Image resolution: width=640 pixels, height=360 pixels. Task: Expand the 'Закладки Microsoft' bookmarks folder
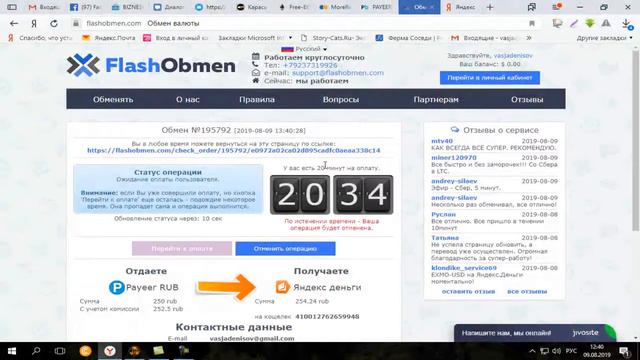click(x=255, y=38)
